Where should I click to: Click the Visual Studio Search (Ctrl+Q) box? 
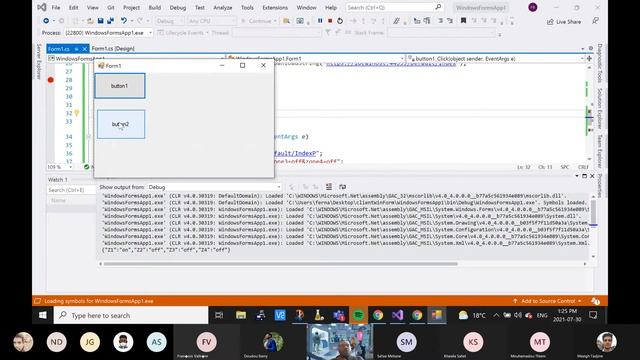[x=394, y=7]
